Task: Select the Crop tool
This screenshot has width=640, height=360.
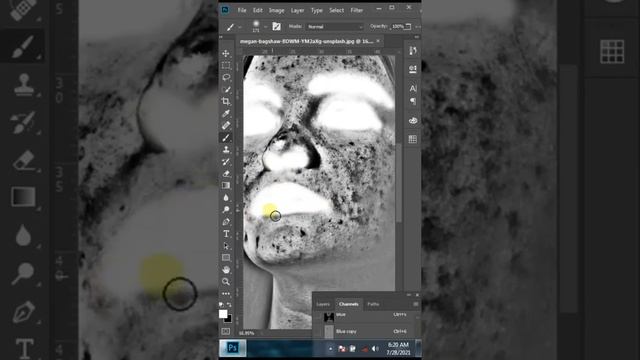Action: pyautogui.click(x=226, y=101)
